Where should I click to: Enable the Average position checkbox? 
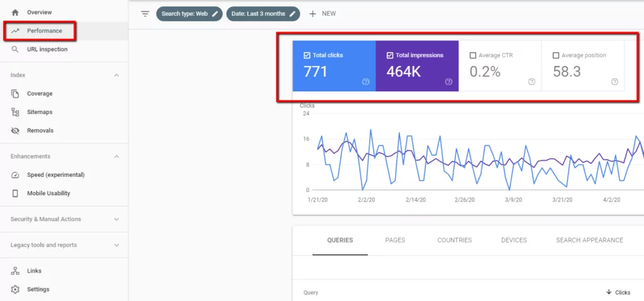click(x=555, y=55)
